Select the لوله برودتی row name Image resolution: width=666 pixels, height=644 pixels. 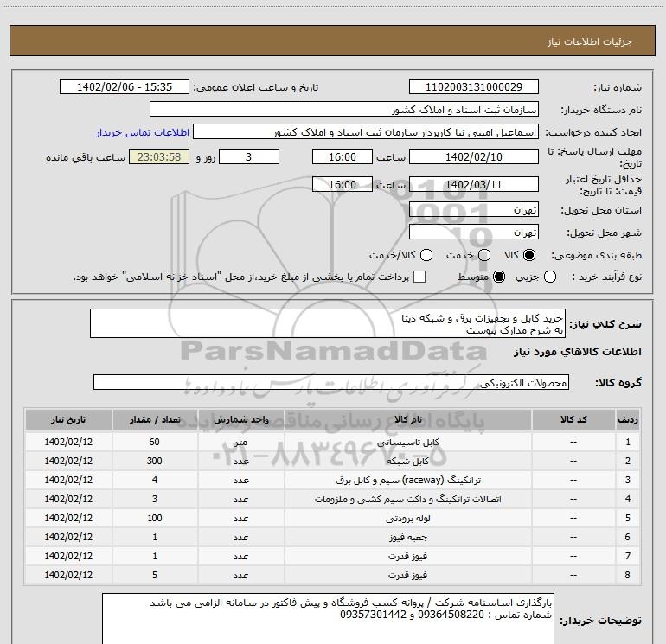[x=407, y=518]
